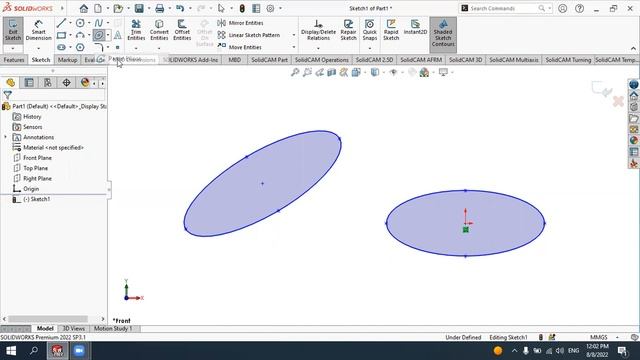640x360 pixels.
Task: Open Display/Delete Relations
Action: pos(318,30)
